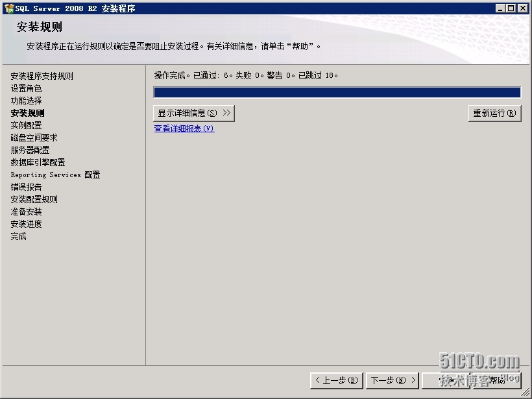Viewport: 532px width, 399px height.
Task: Go back with 上一步(B) button
Action: 336,380
